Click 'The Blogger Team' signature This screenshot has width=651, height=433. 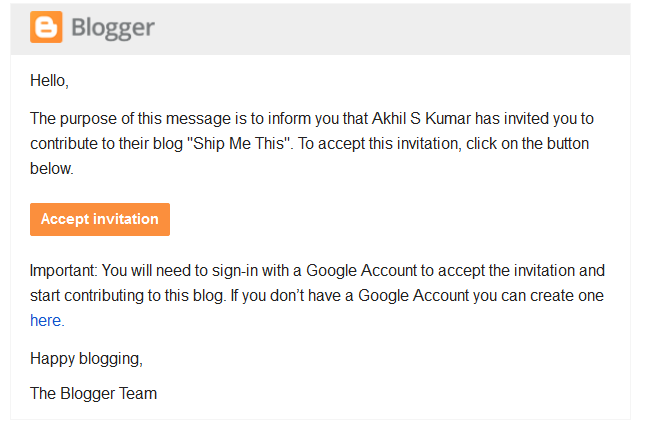pyautogui.click(x=93, y=393)
